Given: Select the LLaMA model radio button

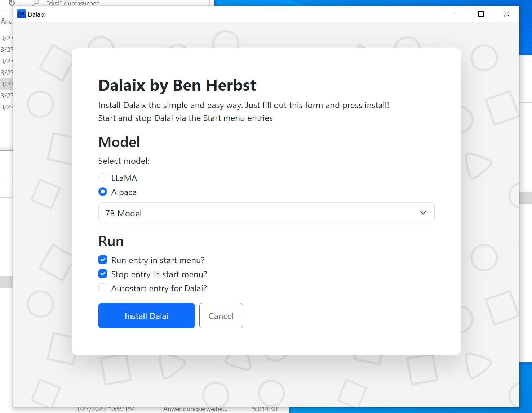Looking at the screenshot, I should [103, 178].
